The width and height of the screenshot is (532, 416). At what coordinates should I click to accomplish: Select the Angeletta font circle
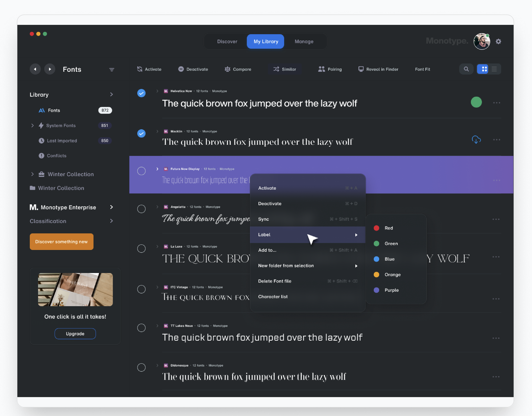[141, 209]
